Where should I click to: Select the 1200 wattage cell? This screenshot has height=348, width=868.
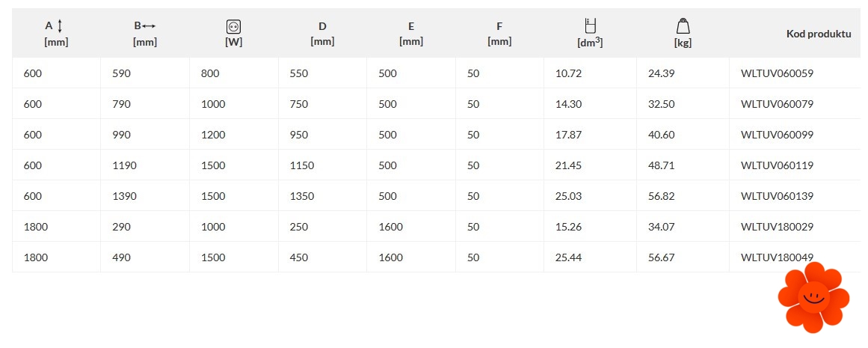tap(213, 135)
